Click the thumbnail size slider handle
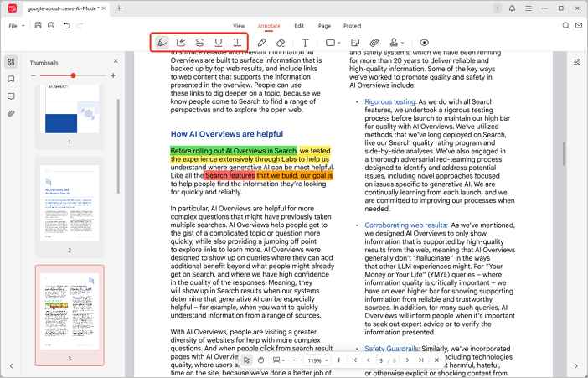The height and width of the screenshot is (378, 588). [73, 75]
